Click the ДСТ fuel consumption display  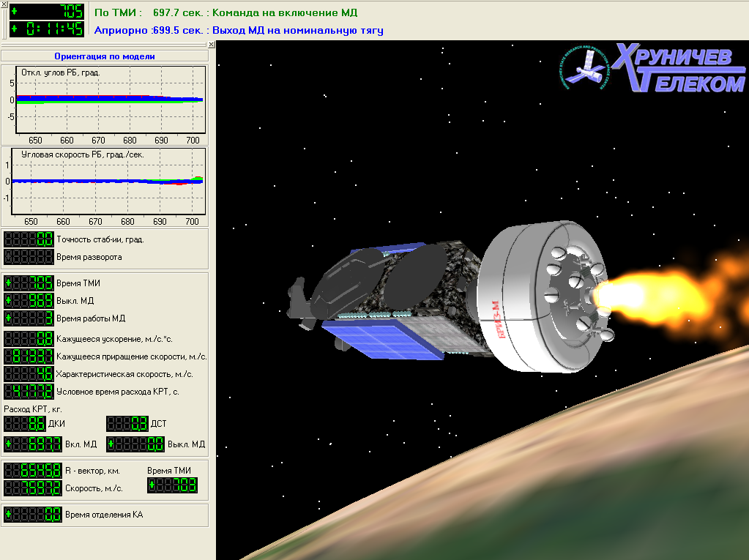point(127,424)
